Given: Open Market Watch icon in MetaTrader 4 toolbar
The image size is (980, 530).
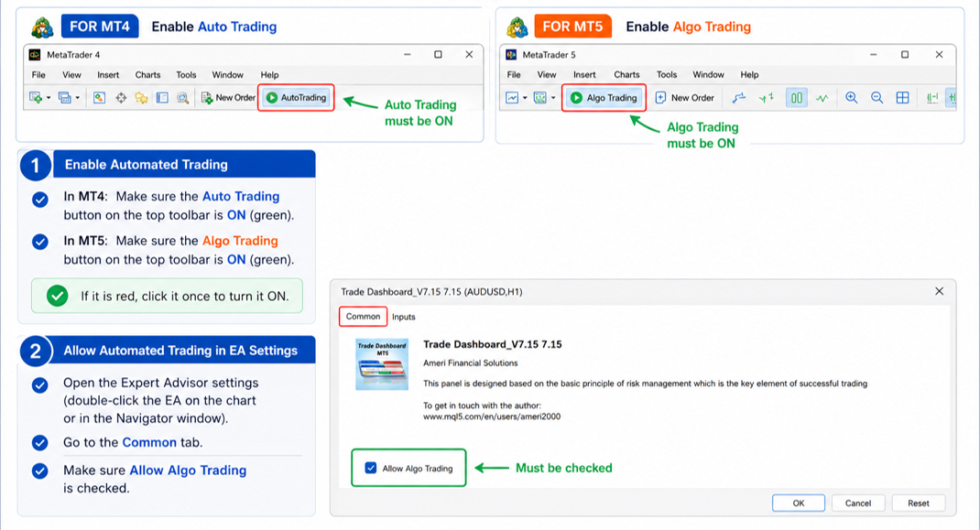Looking at the screenshot, I should [100, 98].
